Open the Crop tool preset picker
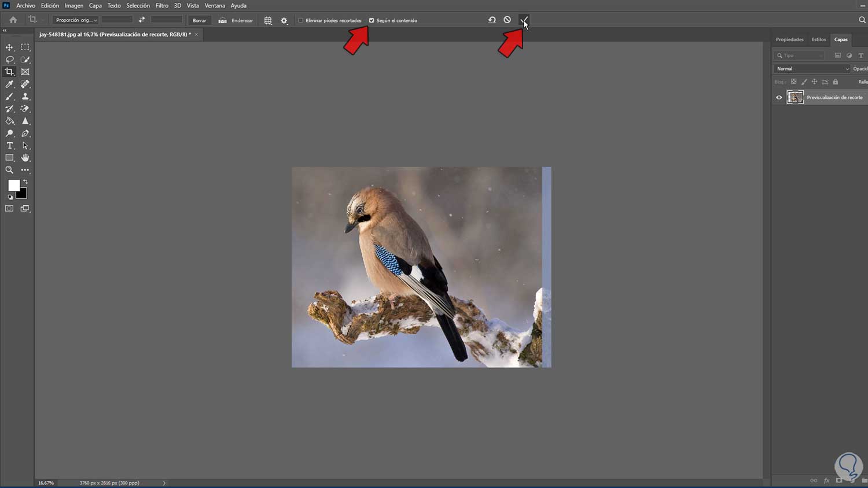 (x=35, y=20)
